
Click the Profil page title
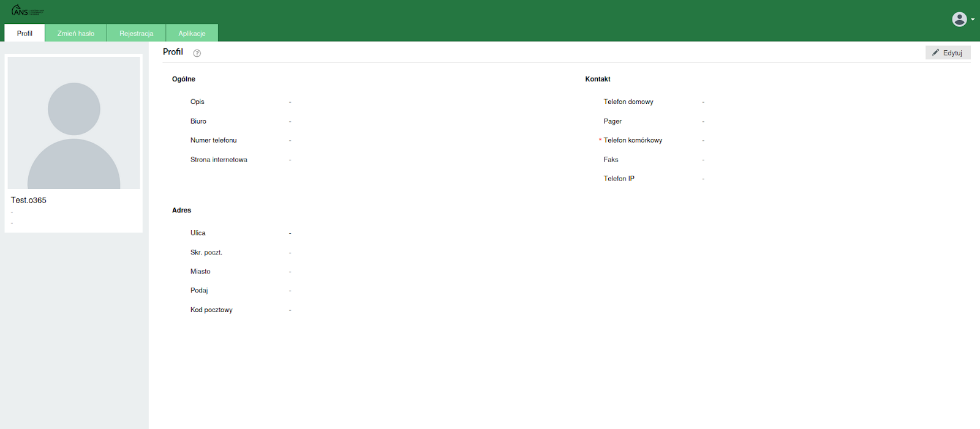pos(173,52)
